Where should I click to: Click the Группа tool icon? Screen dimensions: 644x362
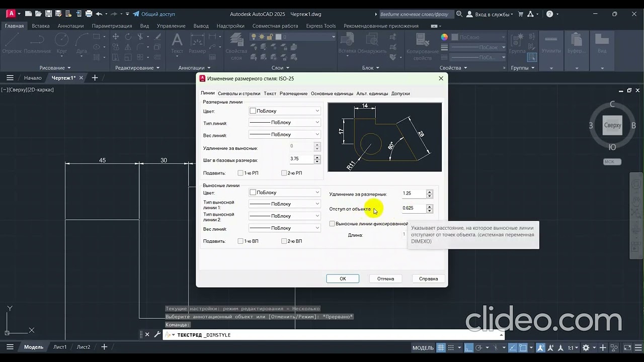point(517,43)
